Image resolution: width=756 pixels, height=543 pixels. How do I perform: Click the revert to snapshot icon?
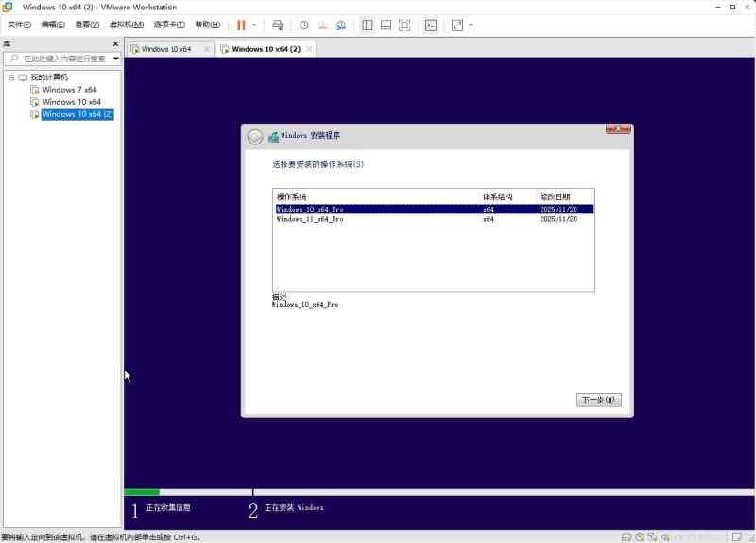pos(322,25)
